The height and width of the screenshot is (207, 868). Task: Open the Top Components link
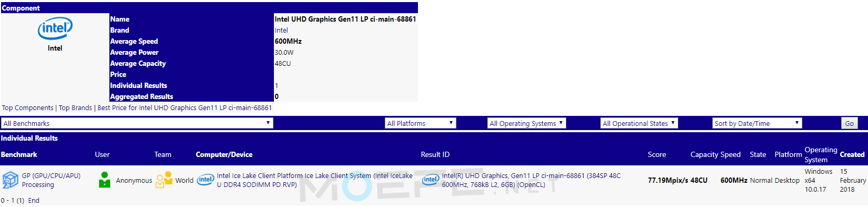[x=28, y=108]
